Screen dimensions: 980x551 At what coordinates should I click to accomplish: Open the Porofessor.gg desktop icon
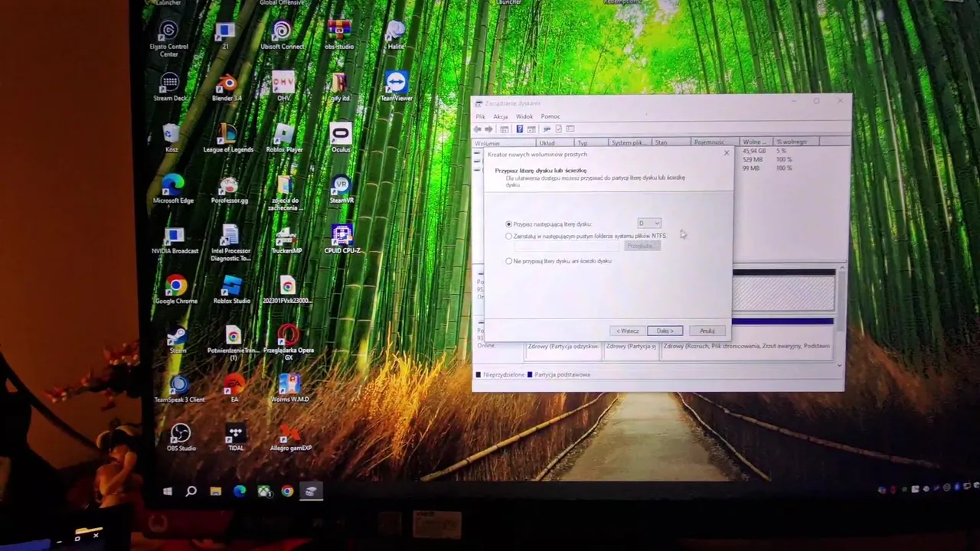point(229,190)
